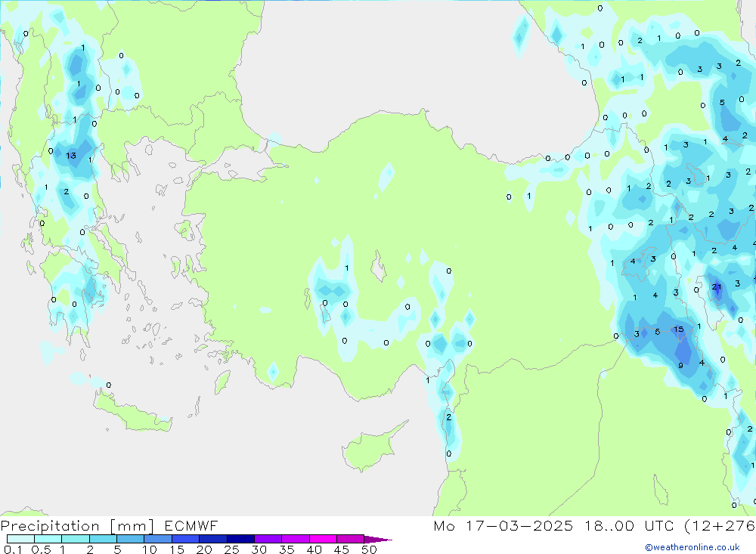Screen dimensions: 756x554
Task: Click the 'ECMWF' model label
Action: pyautogui.click(x=191, y=526)
